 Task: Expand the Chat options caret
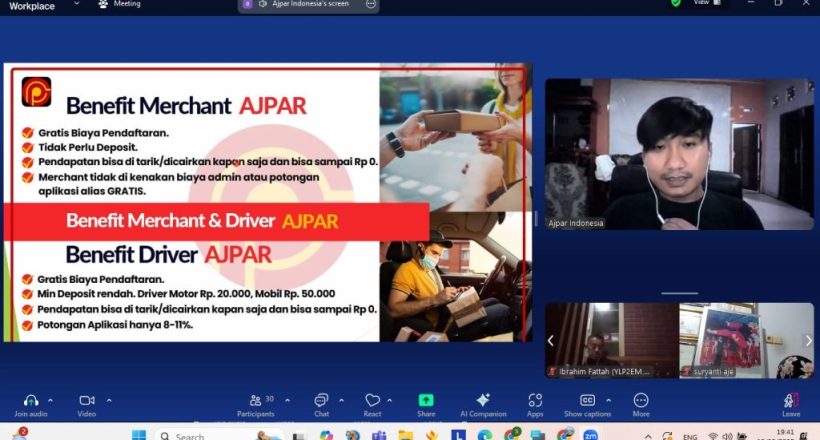pyautogui.click(x=341, y=400)
